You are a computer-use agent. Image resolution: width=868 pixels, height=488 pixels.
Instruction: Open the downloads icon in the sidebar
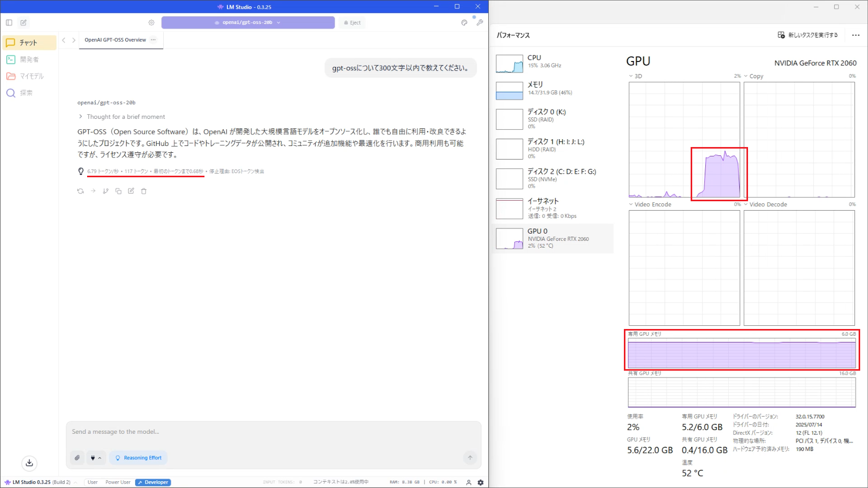coord(30,463)
